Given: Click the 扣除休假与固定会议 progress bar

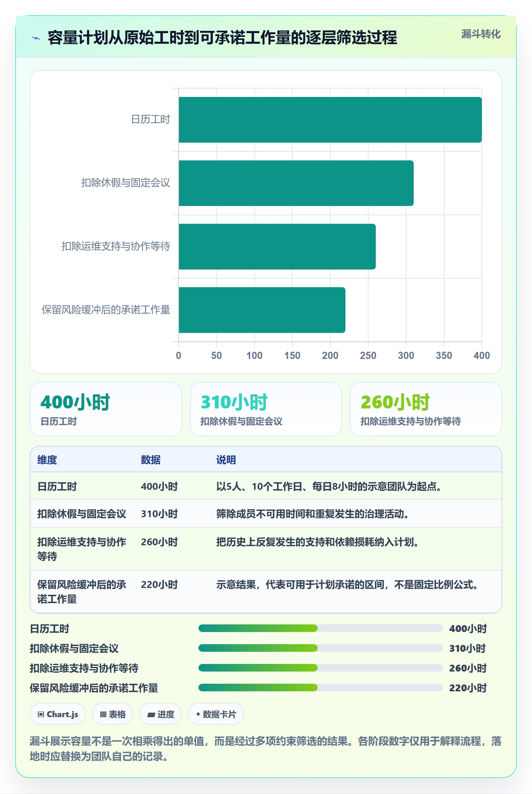Looking at the screenshot, I should coord(320,648).
